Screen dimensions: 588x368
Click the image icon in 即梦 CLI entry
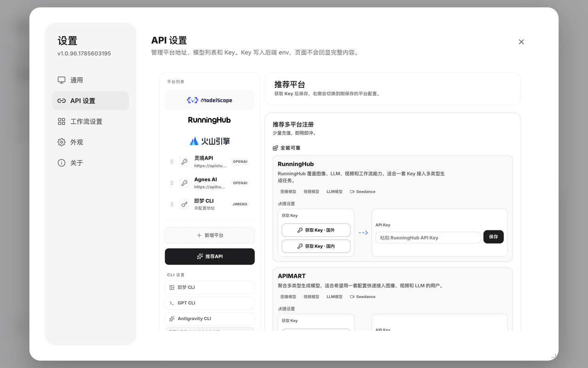[172, 287]
